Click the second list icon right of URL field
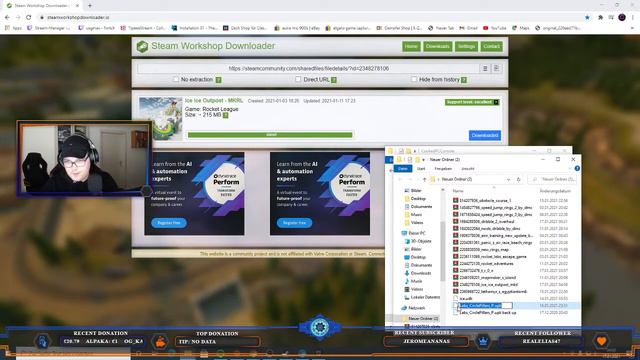The image size is (640, 360). coord(496,69)
